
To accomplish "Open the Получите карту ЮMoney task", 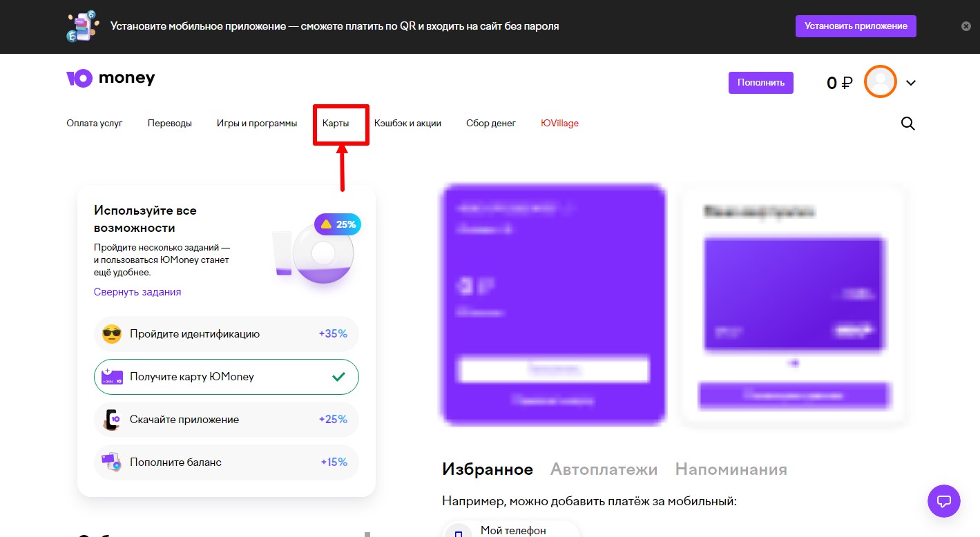I will pos(227,377).
